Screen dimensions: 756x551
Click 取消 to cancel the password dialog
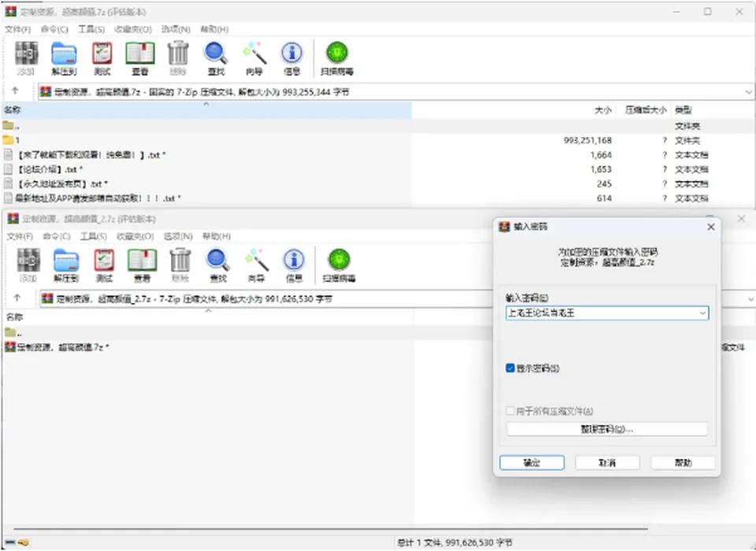tap(607, 463)
